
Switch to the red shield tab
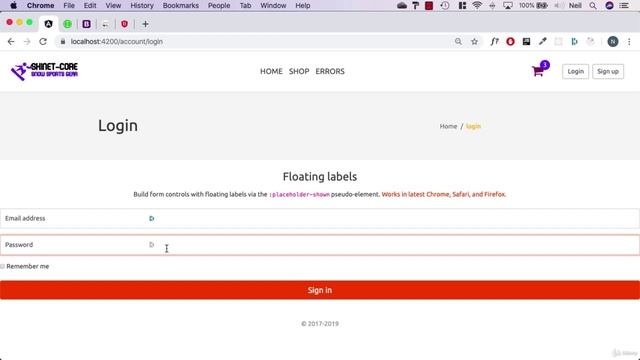point(124,24)
